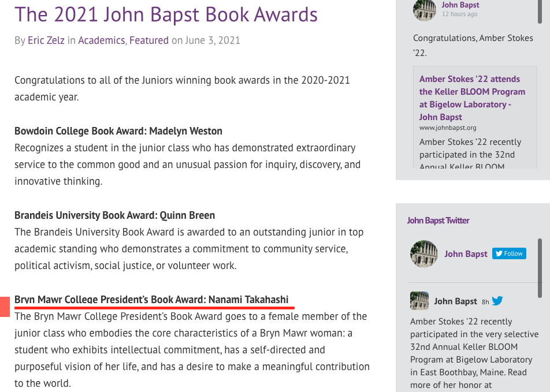Screen dimensions: 550x392
Task: Click John Bapst author name in tweet
Action: point(455,301)
